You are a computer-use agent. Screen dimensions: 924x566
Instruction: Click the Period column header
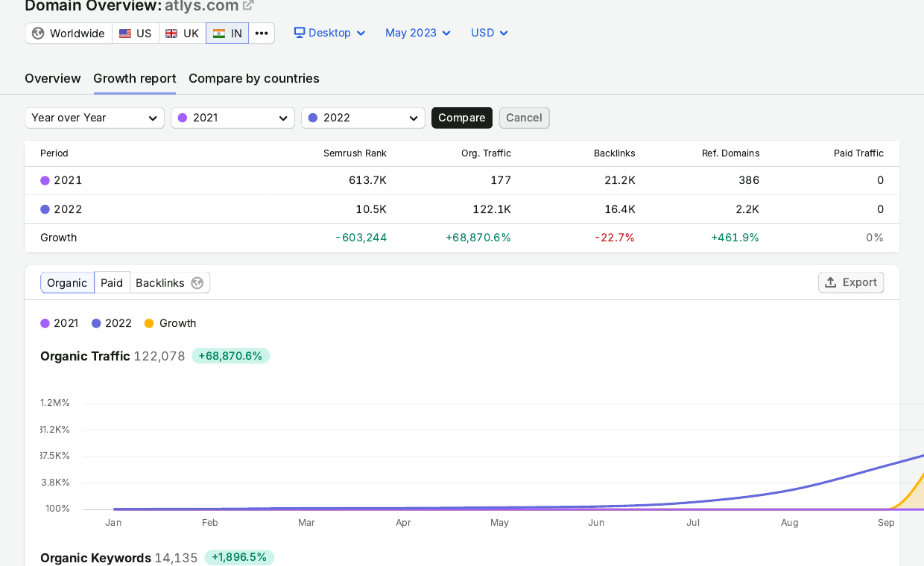pos(54,153)
